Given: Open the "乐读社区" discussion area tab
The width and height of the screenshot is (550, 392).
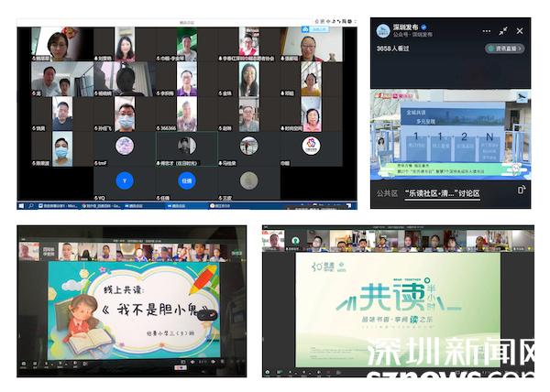Looking at the screenshot, I should pos(445,193).
